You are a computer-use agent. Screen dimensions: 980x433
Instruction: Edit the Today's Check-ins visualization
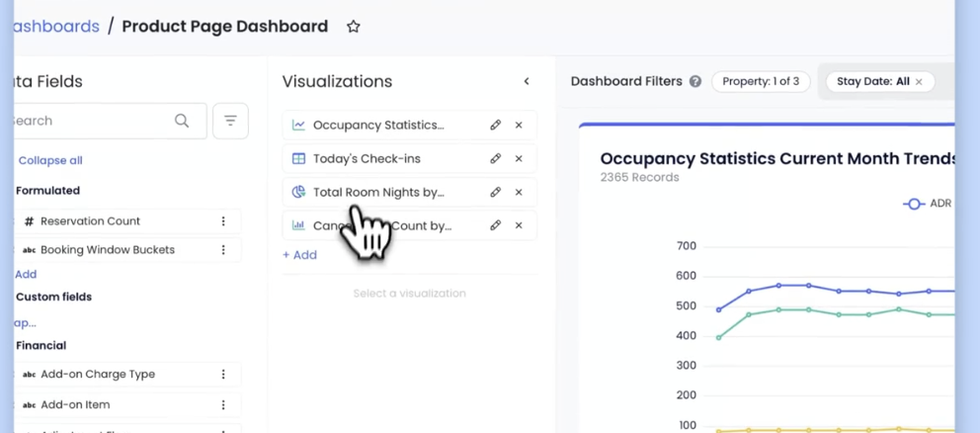click(x=496, y=159)
